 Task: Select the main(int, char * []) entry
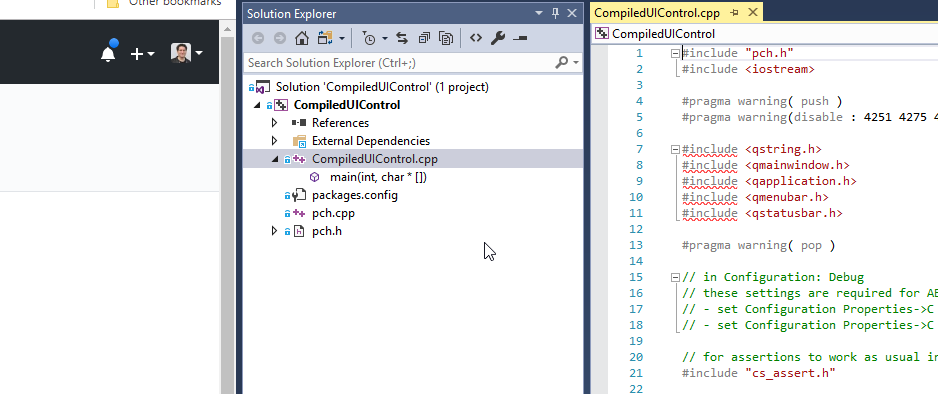[x=378, y=177]
